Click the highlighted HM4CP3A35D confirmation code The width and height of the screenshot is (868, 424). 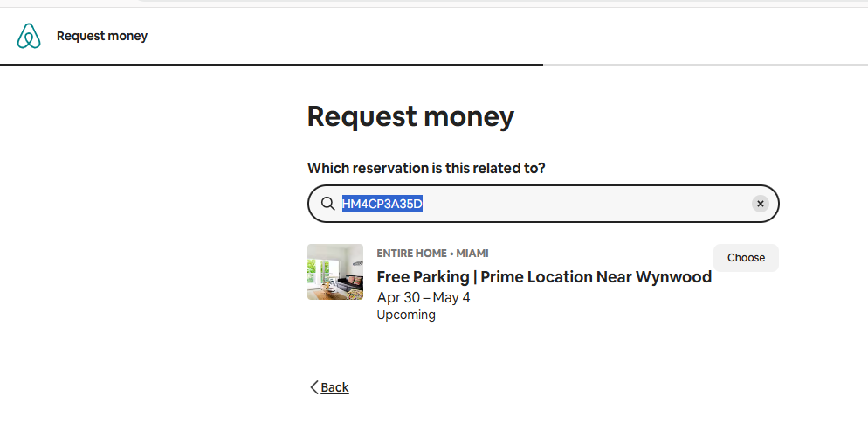(382, 204)
